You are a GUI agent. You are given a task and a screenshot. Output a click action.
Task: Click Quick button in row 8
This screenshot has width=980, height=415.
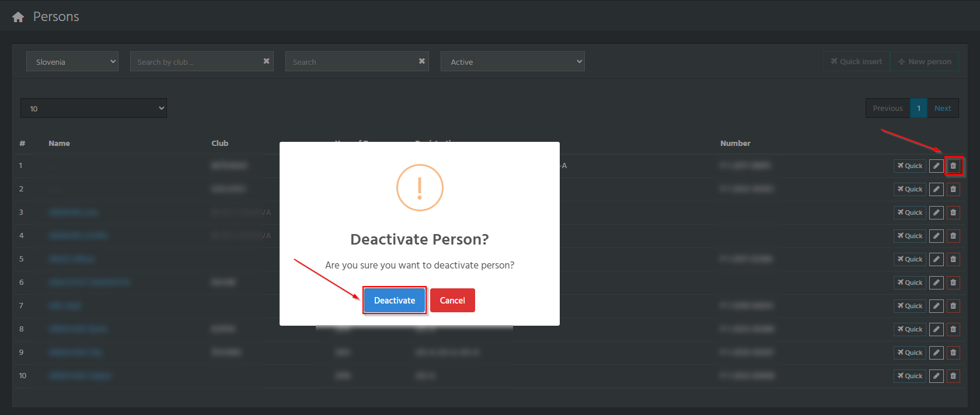pyautogui.click(x=910, y=329)
